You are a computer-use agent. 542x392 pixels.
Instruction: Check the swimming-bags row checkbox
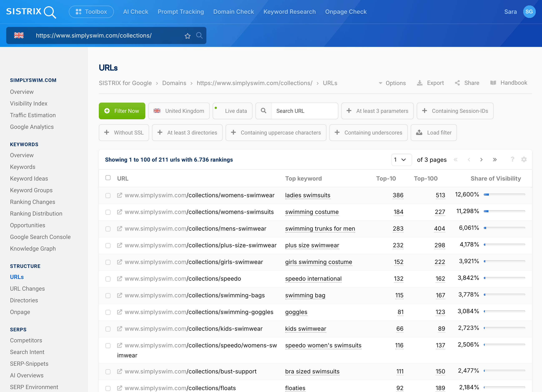(108, 296)
